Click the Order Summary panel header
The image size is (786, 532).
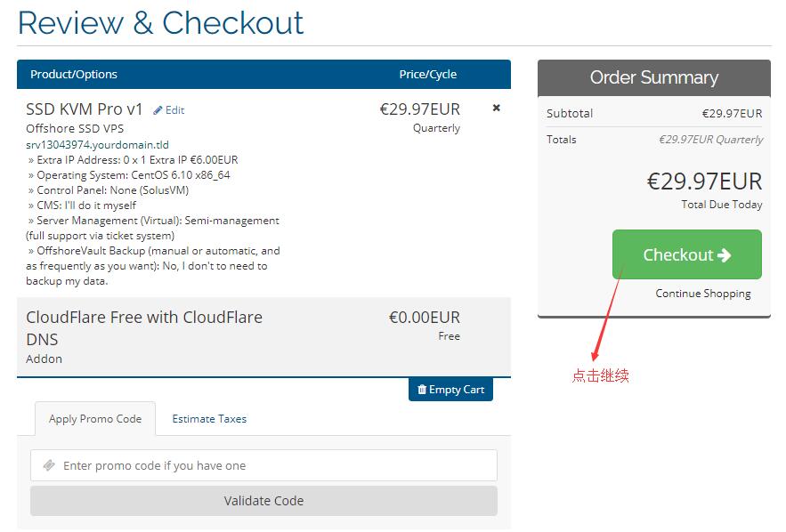(x=654, y=77)
